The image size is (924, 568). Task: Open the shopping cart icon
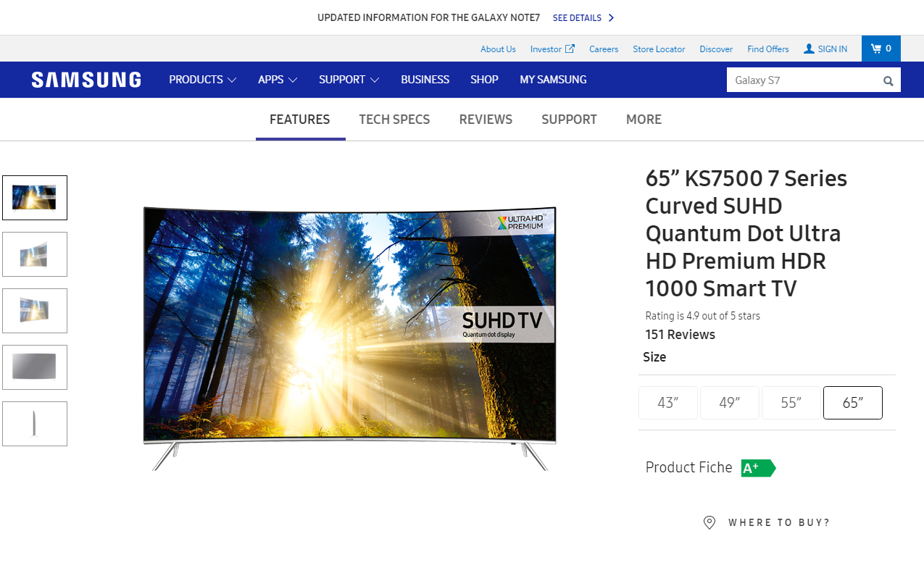[x=875, y=49]
